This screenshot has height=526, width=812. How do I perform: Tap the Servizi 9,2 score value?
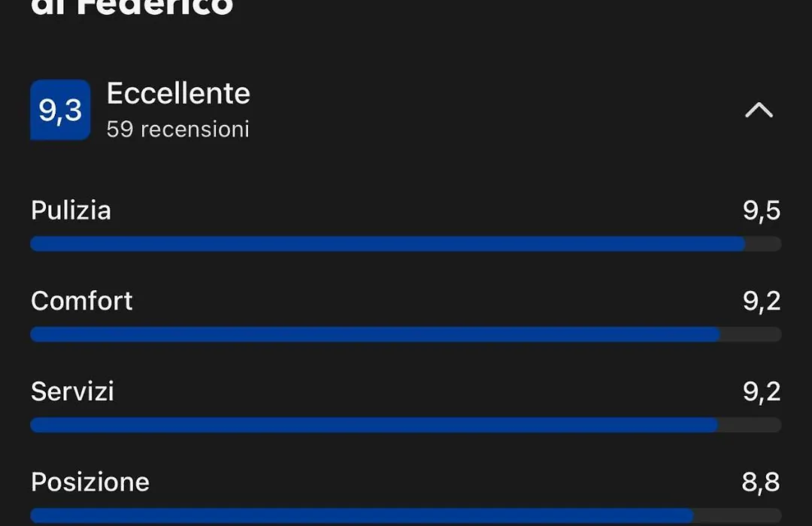point(761,392)
